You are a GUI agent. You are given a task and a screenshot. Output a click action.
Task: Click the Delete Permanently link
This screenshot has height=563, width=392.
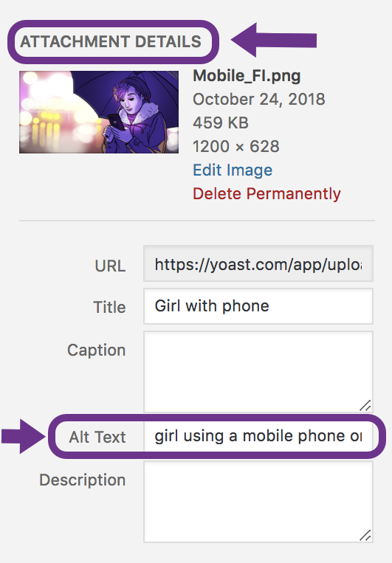267,194
